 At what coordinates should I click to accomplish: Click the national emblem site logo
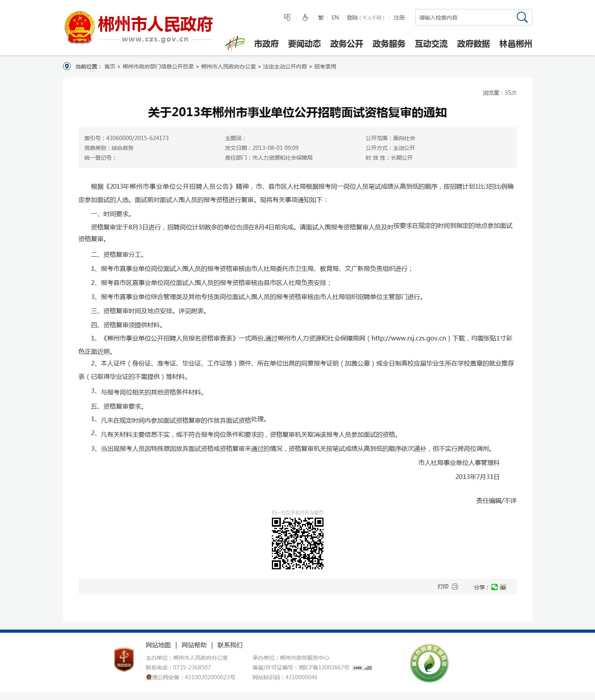(x=79, y=27)
